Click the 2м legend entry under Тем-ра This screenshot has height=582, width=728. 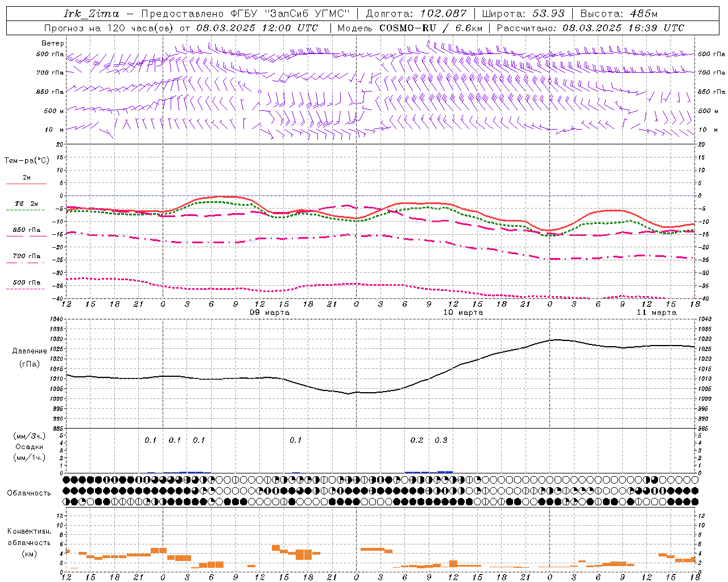(27, 178)
